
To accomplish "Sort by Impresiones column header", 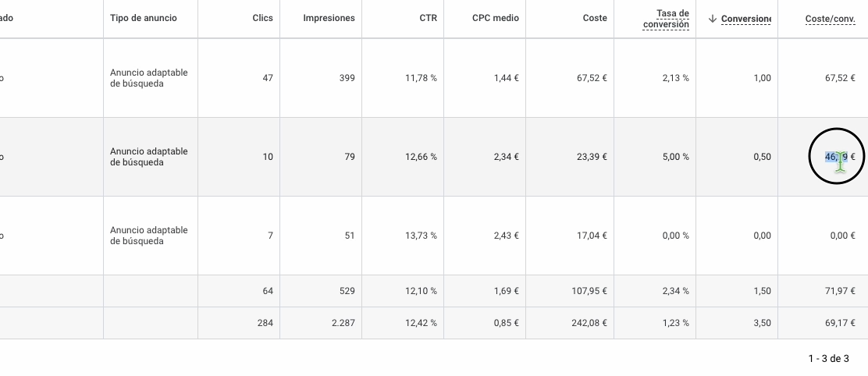I will (329, 18).
